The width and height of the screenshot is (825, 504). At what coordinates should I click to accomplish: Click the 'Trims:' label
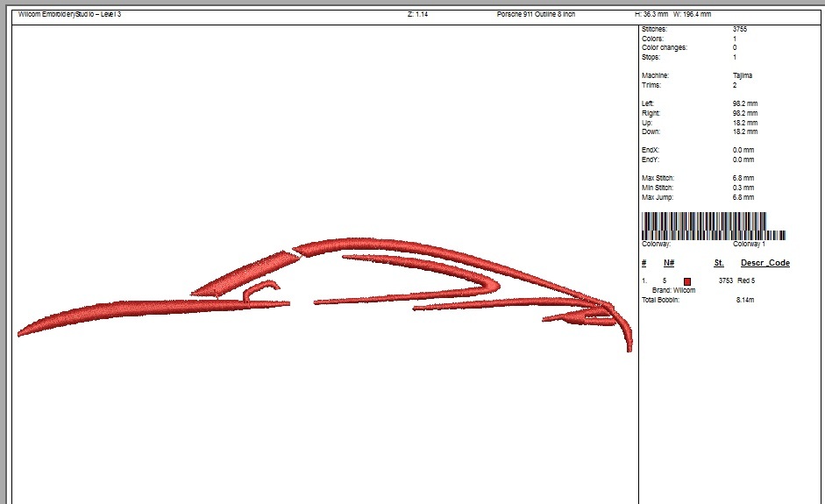tap(651, 85)
